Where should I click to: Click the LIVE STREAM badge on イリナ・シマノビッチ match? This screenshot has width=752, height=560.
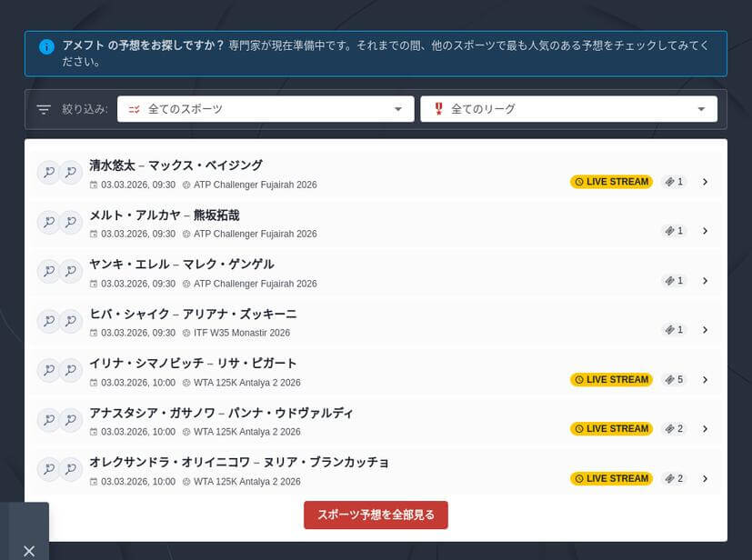pos(611,380)
